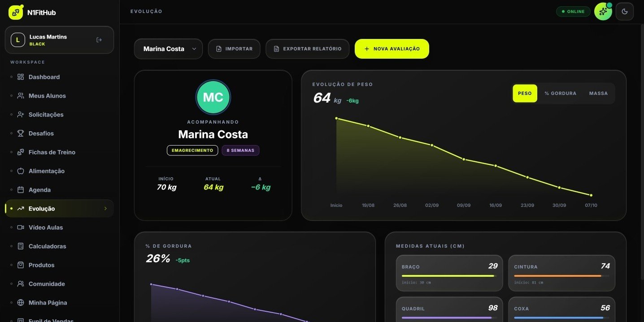Screen dimensions: 644x322
Task: Toggle dark mode with the moon button
Action: (x=624, y=12)
